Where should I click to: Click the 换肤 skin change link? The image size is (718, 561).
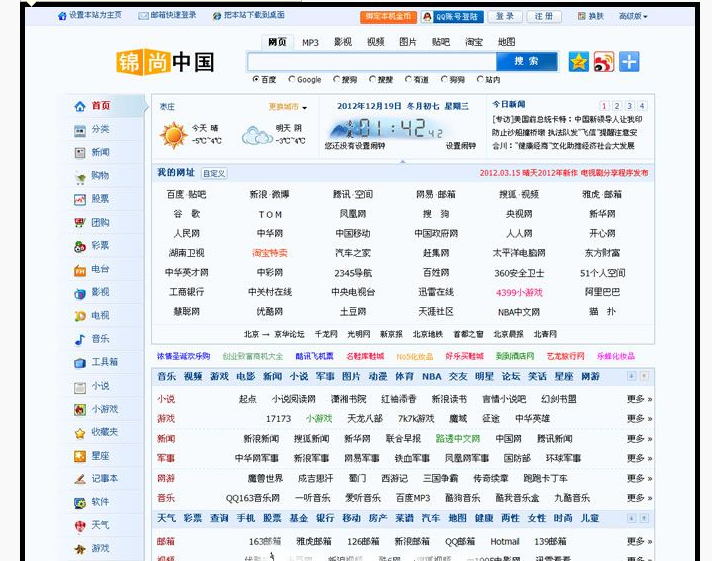tap(591, 16)
